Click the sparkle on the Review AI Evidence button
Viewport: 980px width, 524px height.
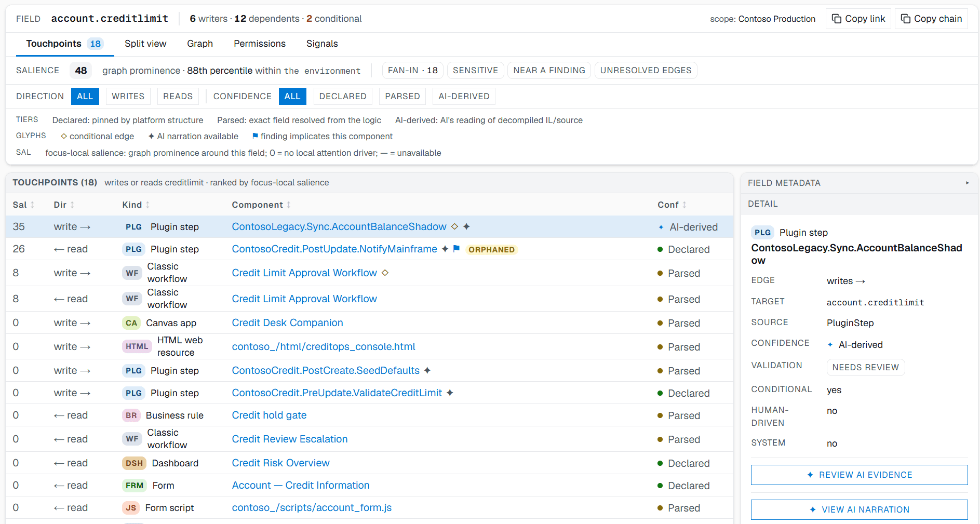810,475
